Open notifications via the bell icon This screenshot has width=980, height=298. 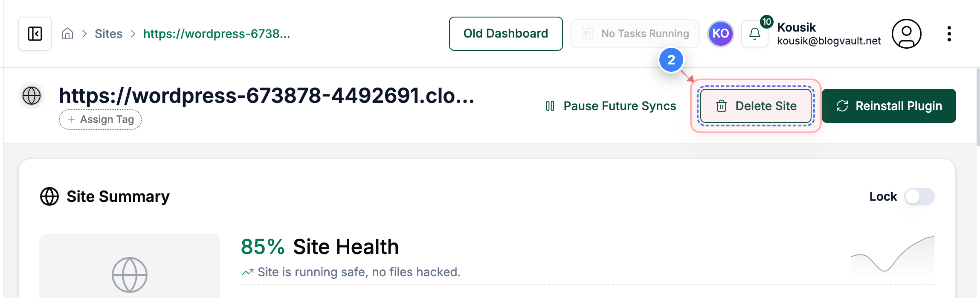coord(754,33)
